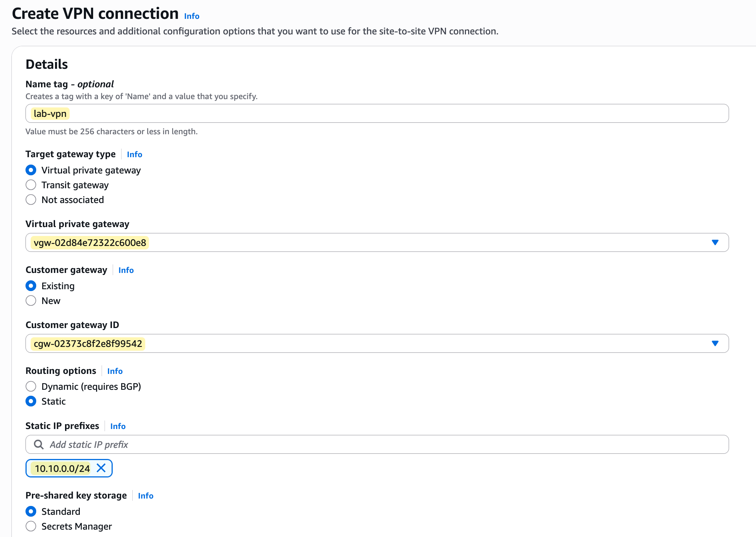Open Info link for Target gateway type
This screenshot has width=756, height=537.
point(134,155)
